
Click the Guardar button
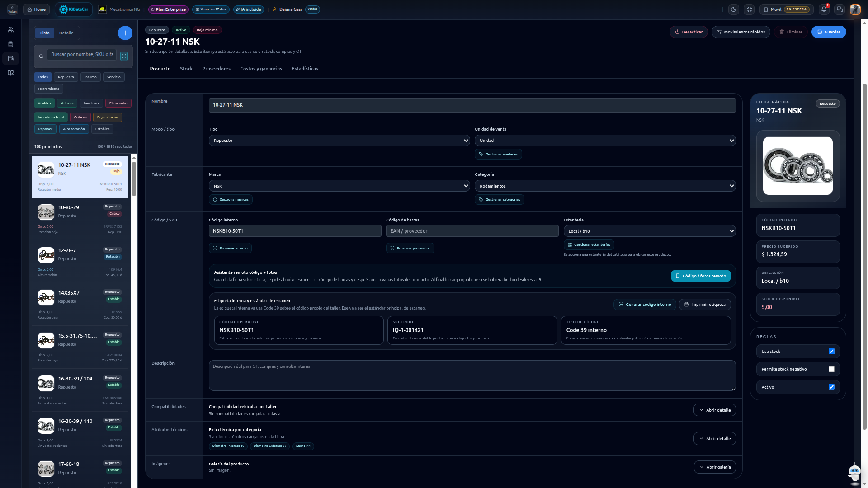pyautogui.click(x=829, y=32)
